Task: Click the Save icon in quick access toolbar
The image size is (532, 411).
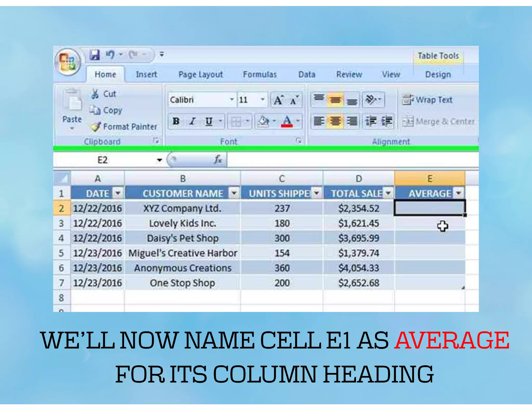Action: tap(95, 55)
